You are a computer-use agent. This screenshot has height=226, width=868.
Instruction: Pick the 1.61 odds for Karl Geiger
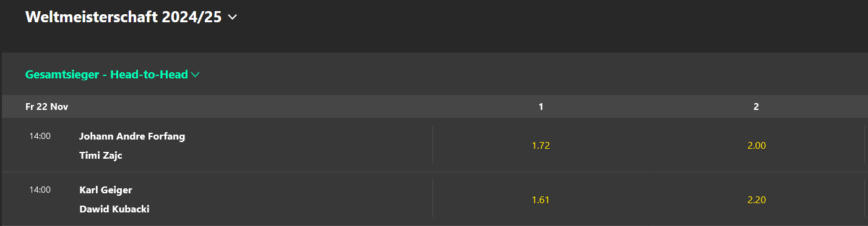541,199
